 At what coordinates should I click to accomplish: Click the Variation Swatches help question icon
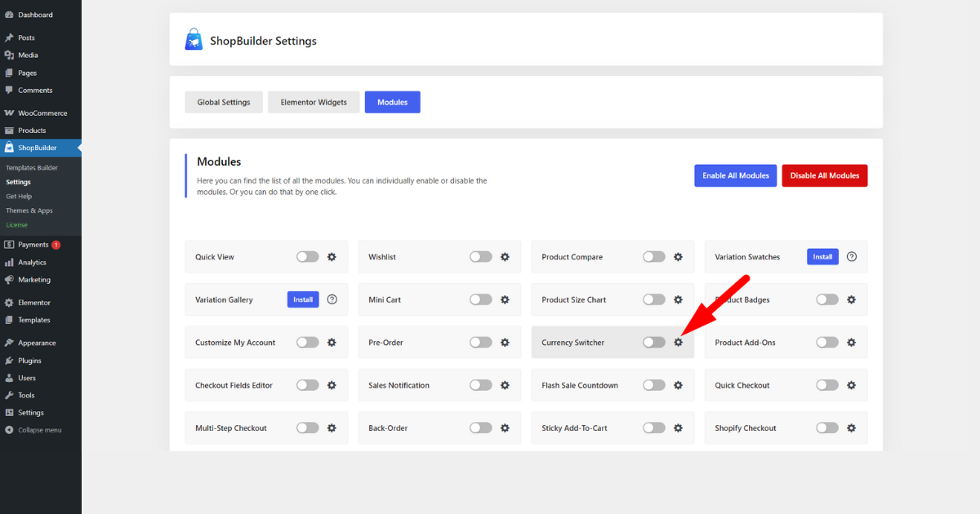point(852,256)
